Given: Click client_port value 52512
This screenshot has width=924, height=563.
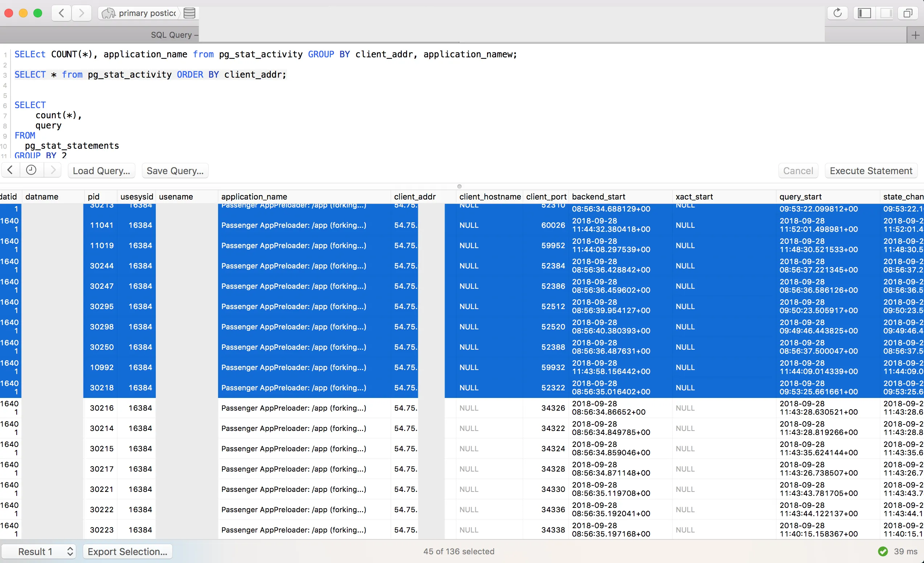Looking at the screenshot, I should click(553, 306).
